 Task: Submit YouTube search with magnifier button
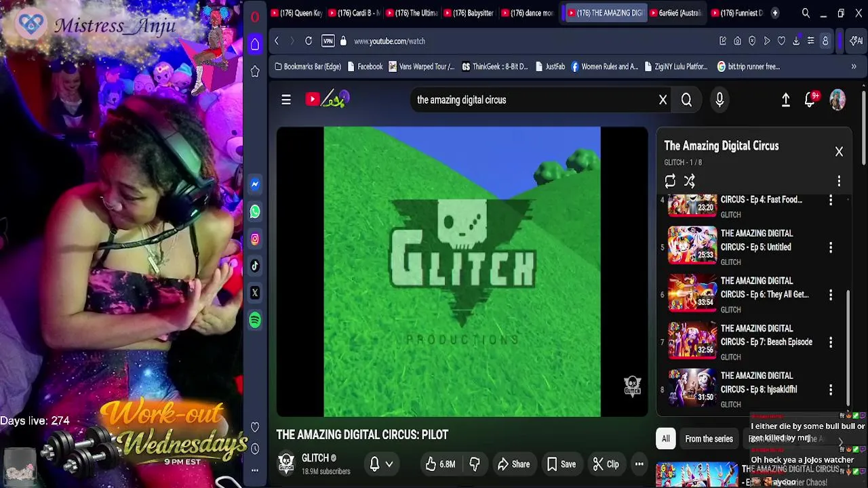[x=686, y=100]
